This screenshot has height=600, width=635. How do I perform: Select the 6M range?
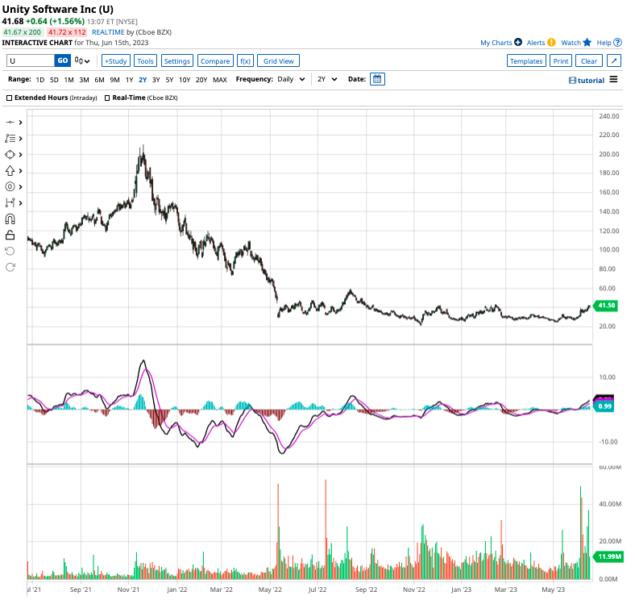coord(100,80)
